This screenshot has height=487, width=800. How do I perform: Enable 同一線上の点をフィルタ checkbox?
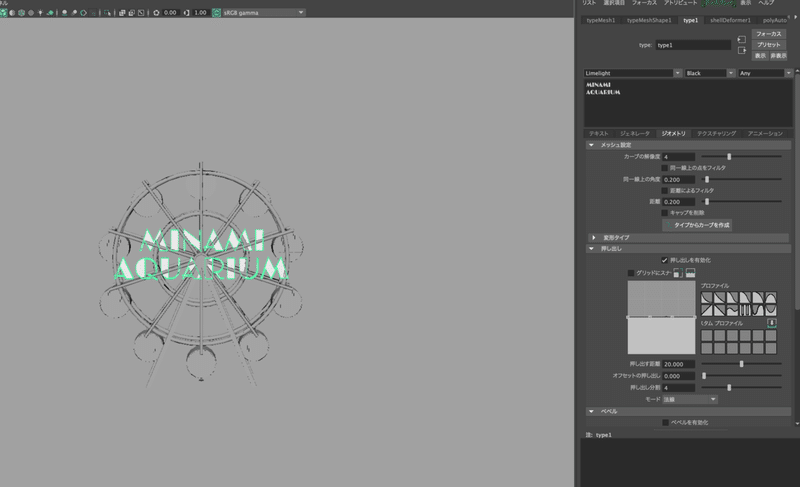[x=664, y=168]
